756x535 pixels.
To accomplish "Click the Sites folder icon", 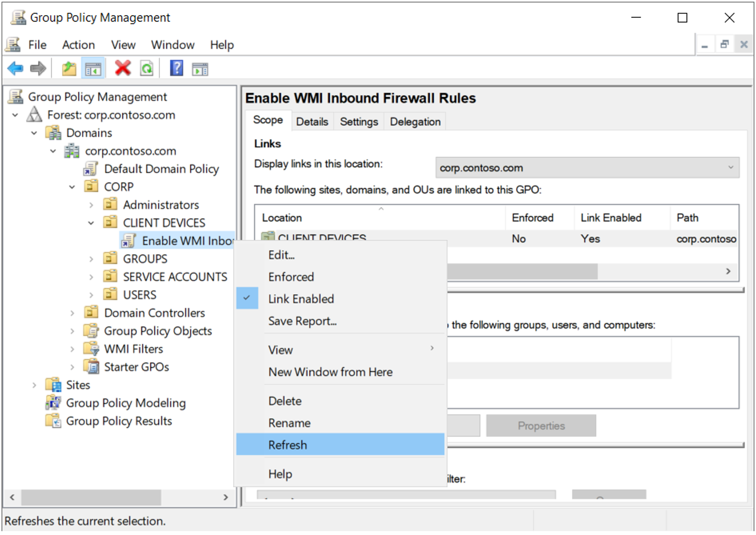I will pyautogui.click(x=54, y=385).
